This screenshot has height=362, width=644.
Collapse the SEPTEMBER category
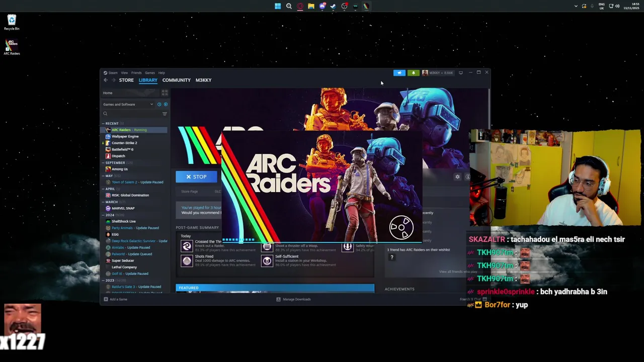[103, 162]
